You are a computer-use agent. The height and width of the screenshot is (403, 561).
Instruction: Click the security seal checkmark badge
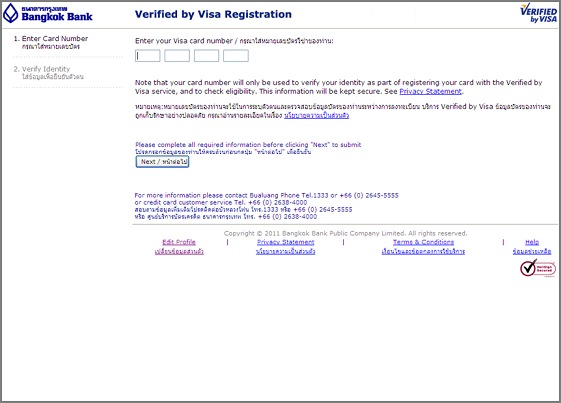point(538,268)
